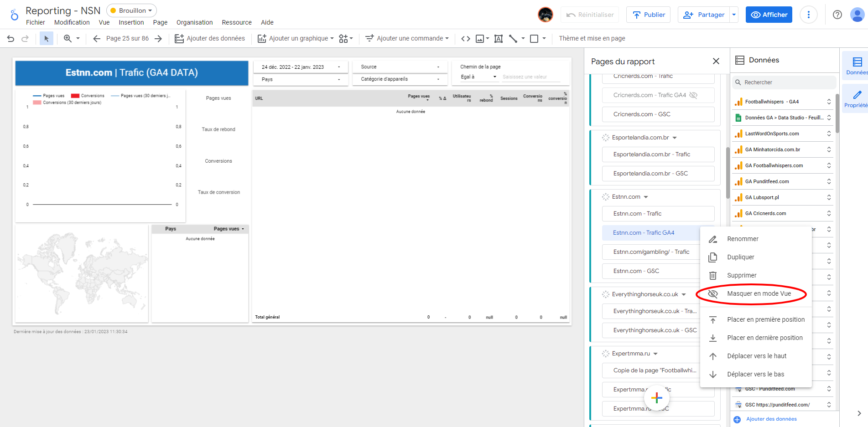Select the pointer selection tool
Viewport: 868px width, 427px height.
click(46, 39)
